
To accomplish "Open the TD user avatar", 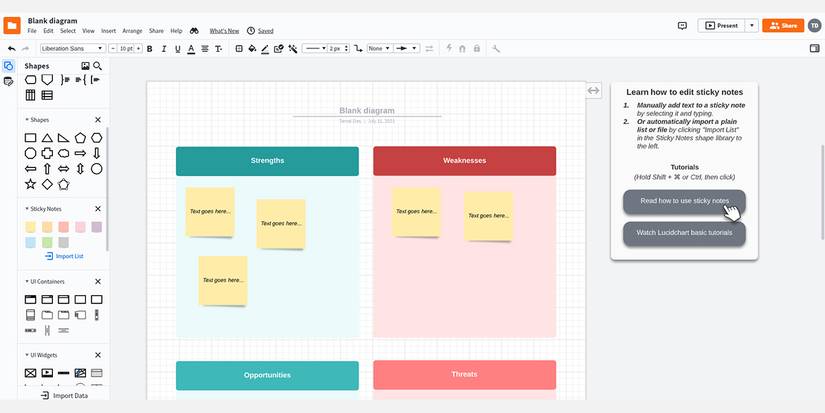I will [x=814, y=25].
